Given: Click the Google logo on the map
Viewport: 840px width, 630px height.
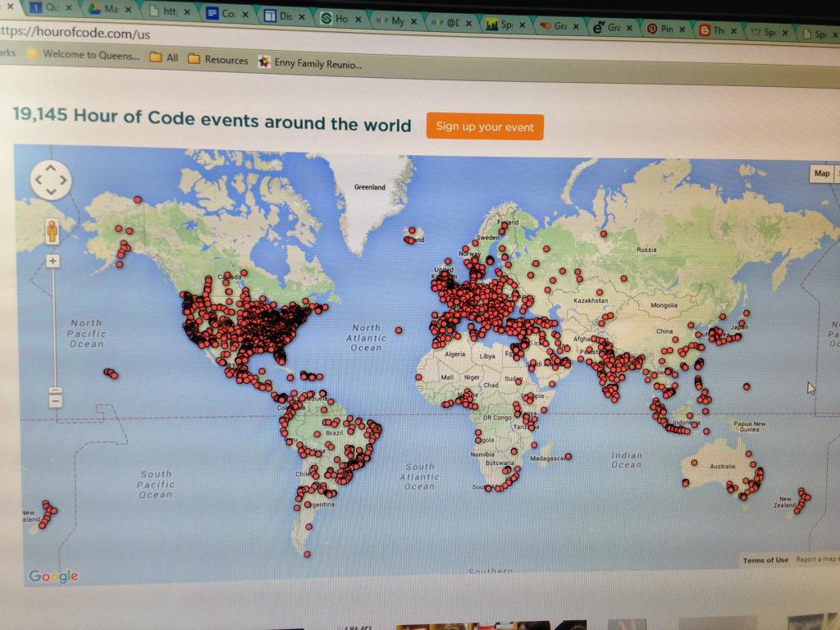Looking at the screenshot, I should tap(52, 575).
